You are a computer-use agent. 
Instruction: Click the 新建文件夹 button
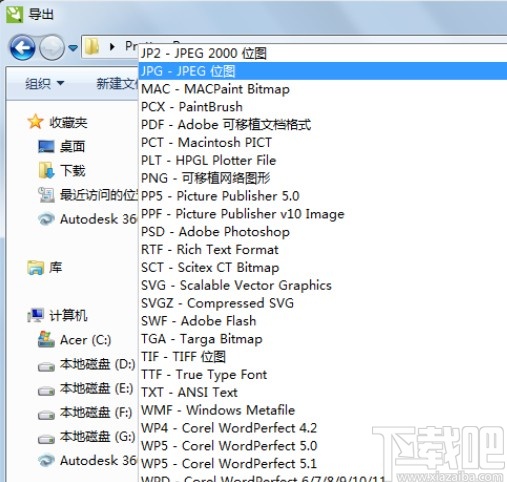pos(117,83)
